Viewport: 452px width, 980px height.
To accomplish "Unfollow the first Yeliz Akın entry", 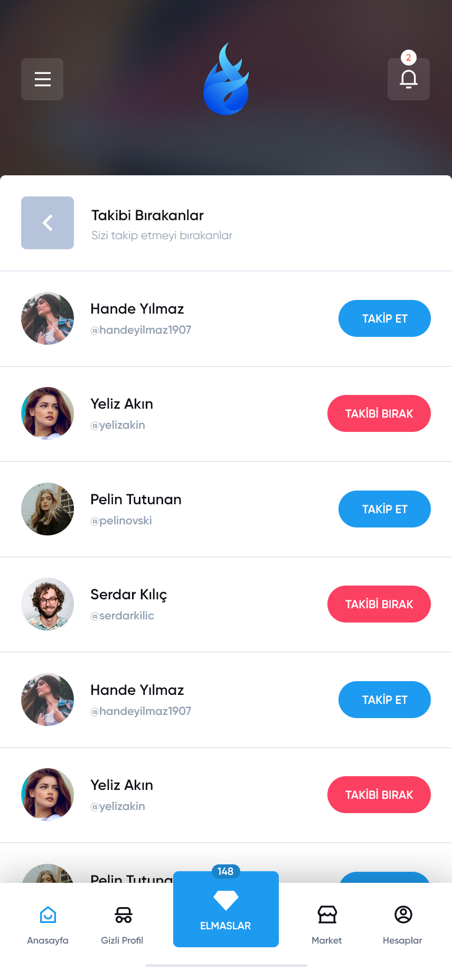I will (x=379, y=413).
